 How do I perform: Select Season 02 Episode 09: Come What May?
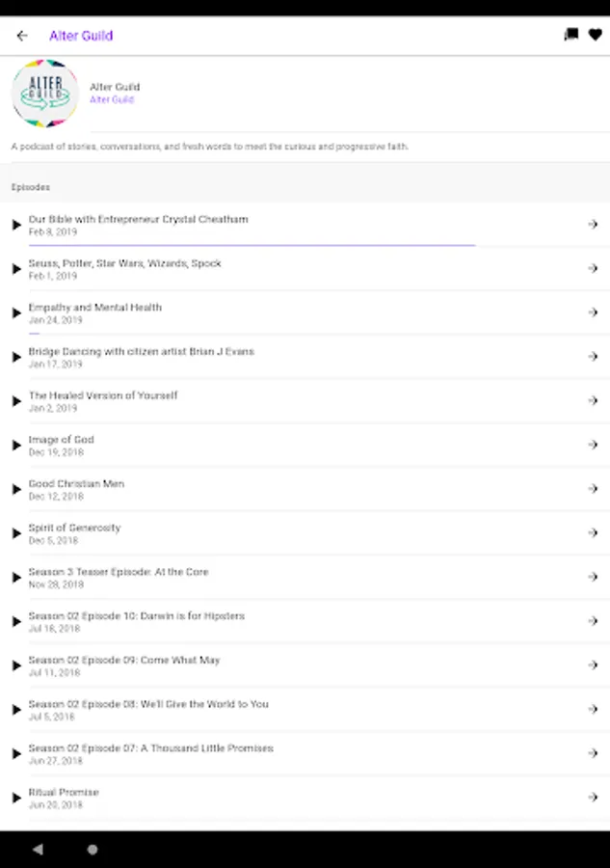[x=124, y=660]
